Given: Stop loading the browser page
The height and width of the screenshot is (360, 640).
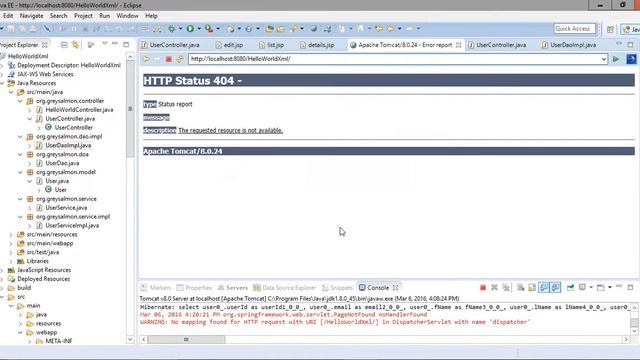Looking at the screenshot, I should pos(168,59).
